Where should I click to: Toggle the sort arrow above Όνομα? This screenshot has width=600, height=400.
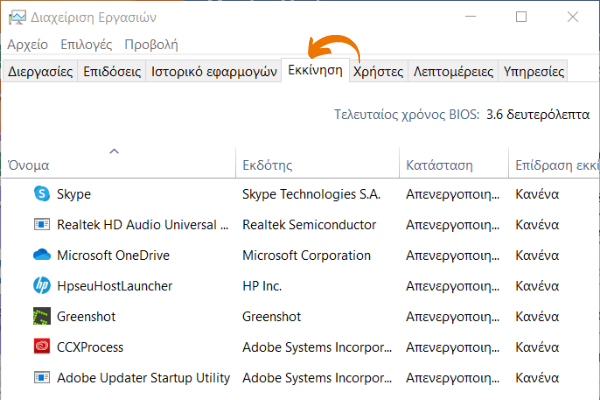coord(114,151)
